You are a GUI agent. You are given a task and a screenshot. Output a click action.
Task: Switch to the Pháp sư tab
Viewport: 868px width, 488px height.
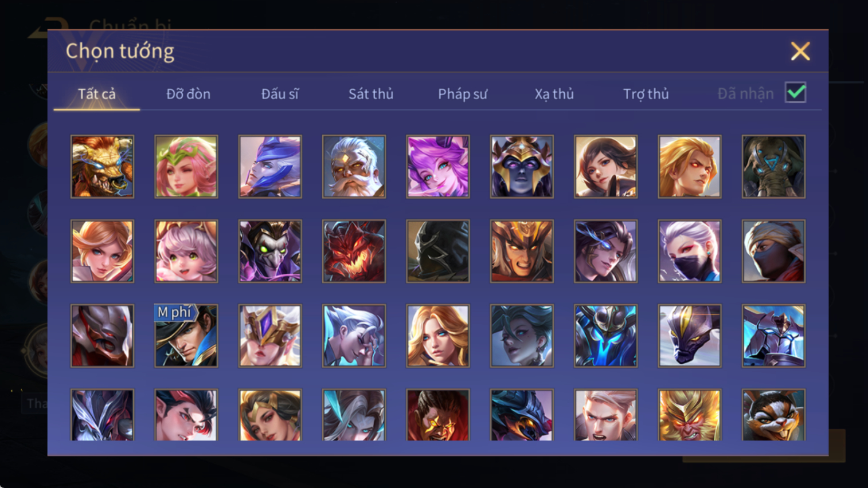pyautogui.click(x=463, y=94)
